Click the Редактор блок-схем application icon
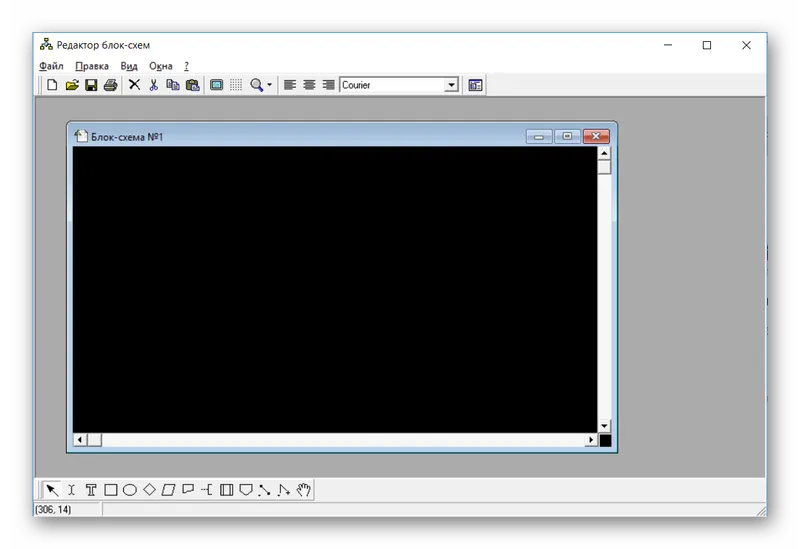Image resolution: width=800 pixels, height=549 pixels. [x=46, y=44]
